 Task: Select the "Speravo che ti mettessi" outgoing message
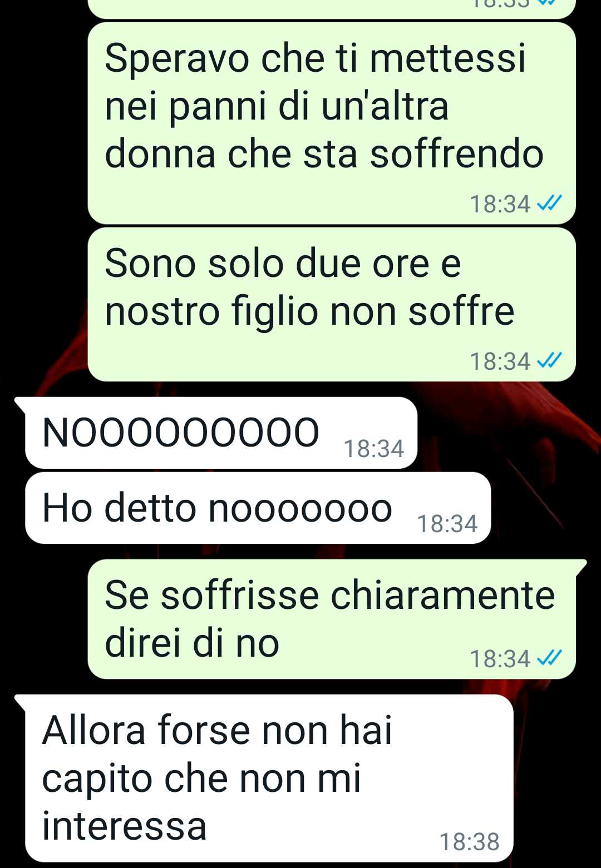(x=332, y=123)
